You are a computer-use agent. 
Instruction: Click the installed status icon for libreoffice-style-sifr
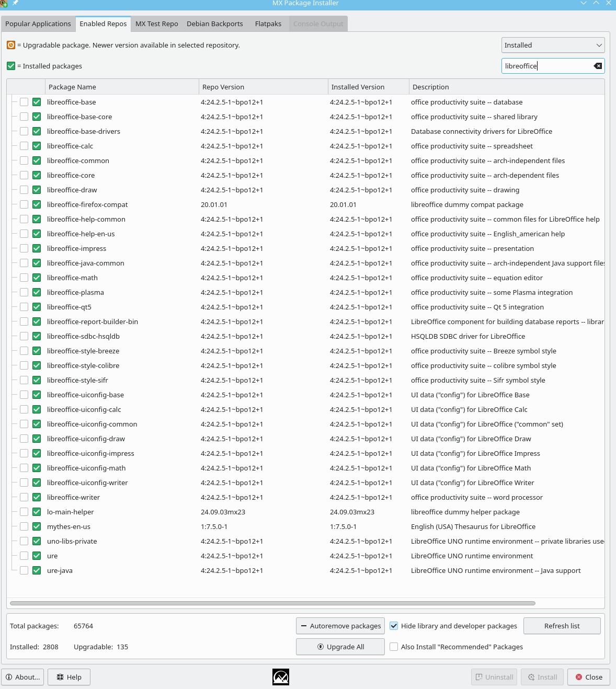37,380
